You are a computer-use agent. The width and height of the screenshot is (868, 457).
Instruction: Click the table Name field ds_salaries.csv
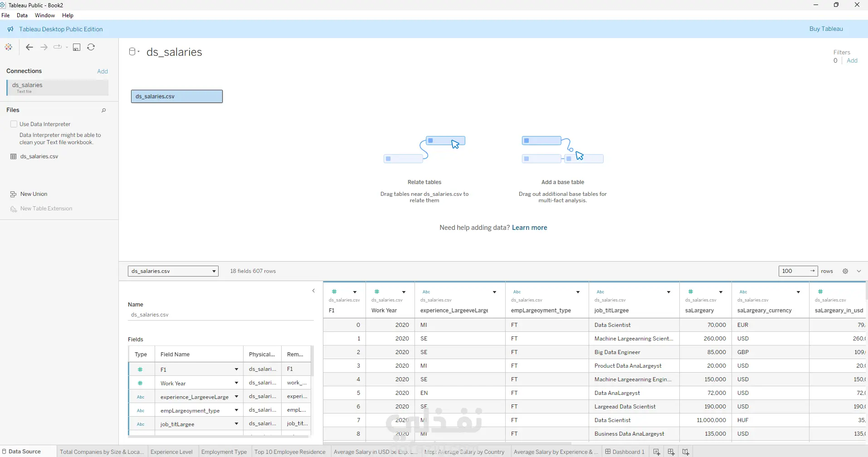pos(220,315)
